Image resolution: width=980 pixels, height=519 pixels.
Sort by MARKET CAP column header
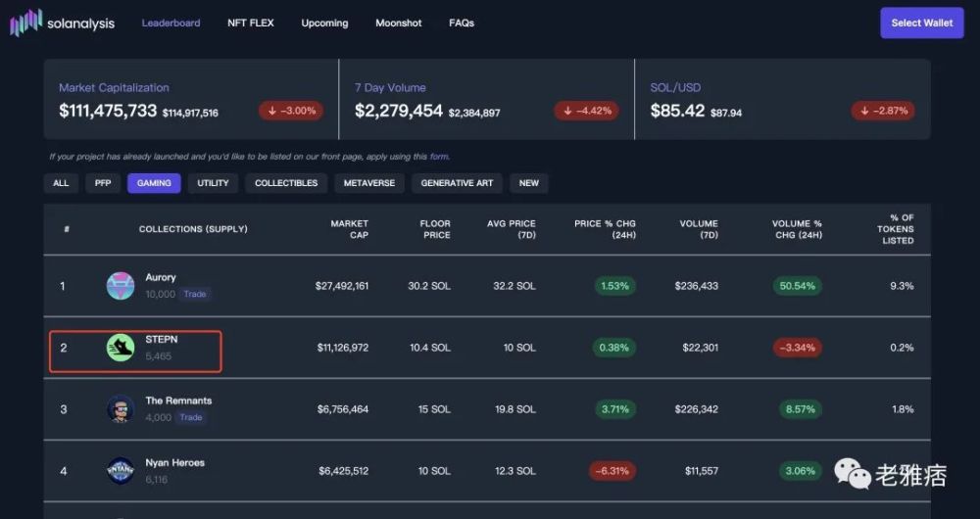350,229
